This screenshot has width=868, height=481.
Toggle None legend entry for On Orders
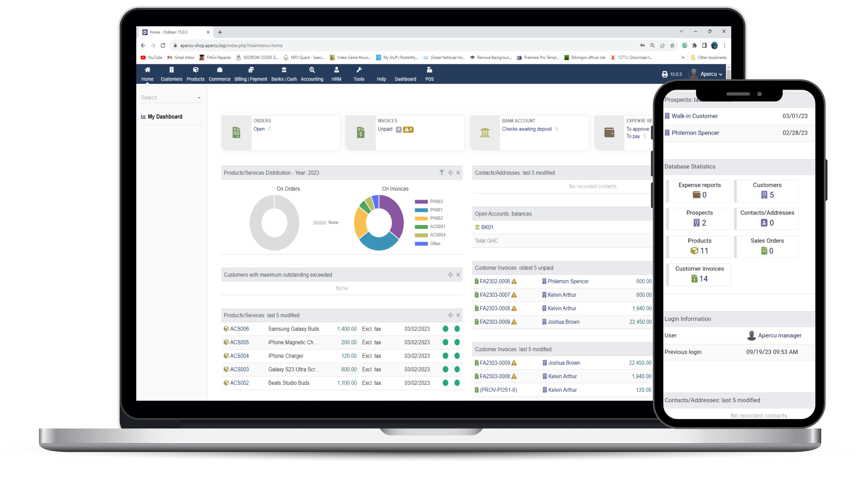325,222
